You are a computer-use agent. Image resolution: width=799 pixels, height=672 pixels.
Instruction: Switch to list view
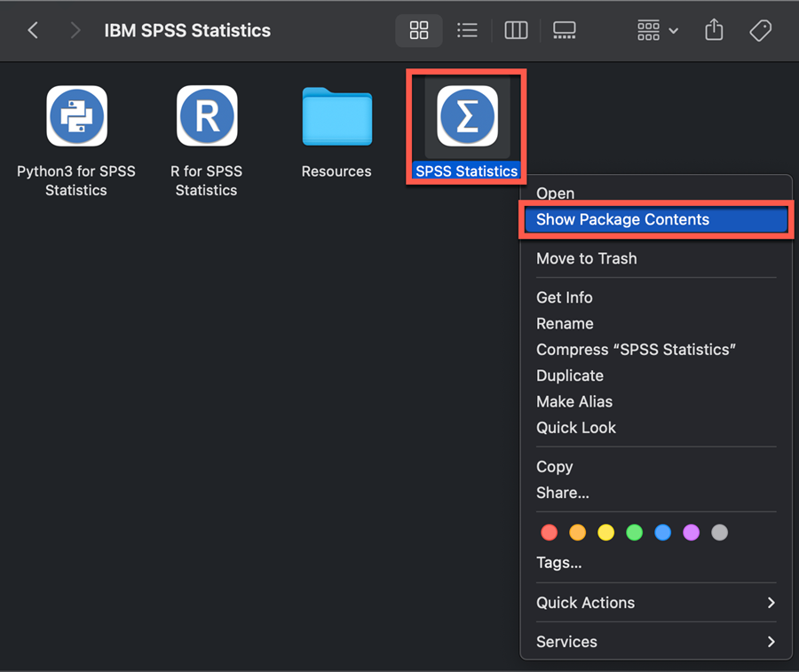467,30
